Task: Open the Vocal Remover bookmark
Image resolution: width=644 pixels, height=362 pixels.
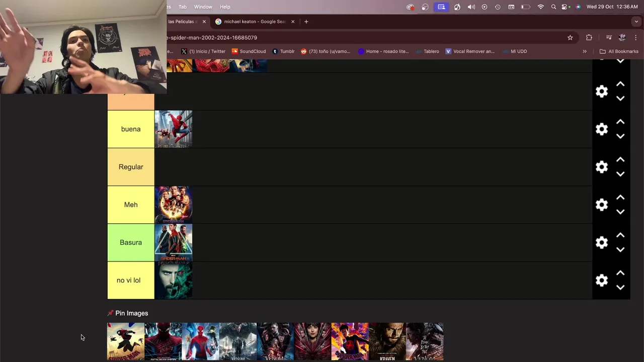Action: [x=470, y=51]
